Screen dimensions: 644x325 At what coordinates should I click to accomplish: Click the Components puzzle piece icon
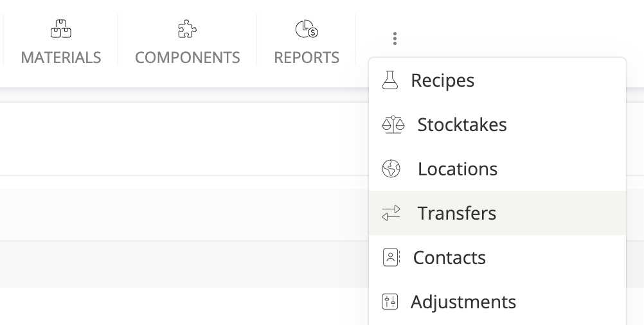[187, 29]
